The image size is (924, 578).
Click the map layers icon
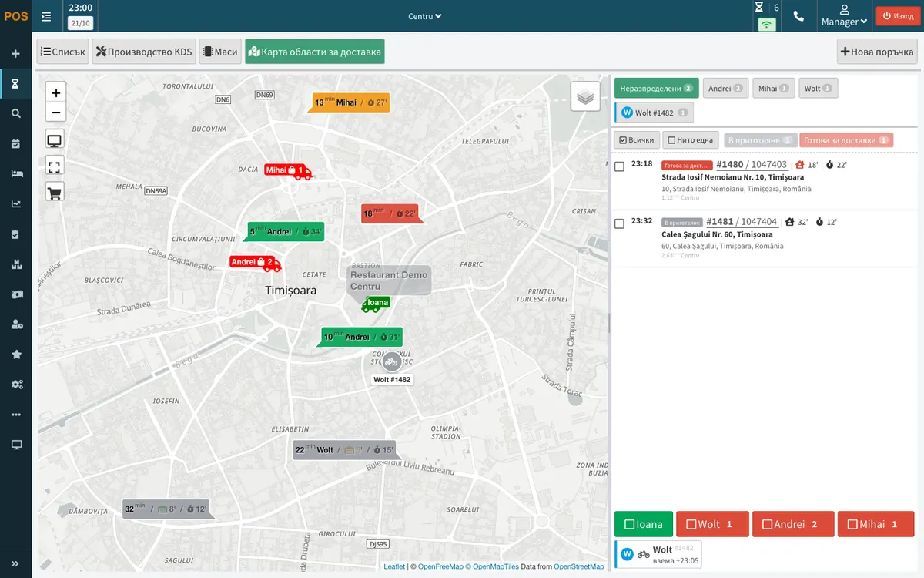click(585, 97)
